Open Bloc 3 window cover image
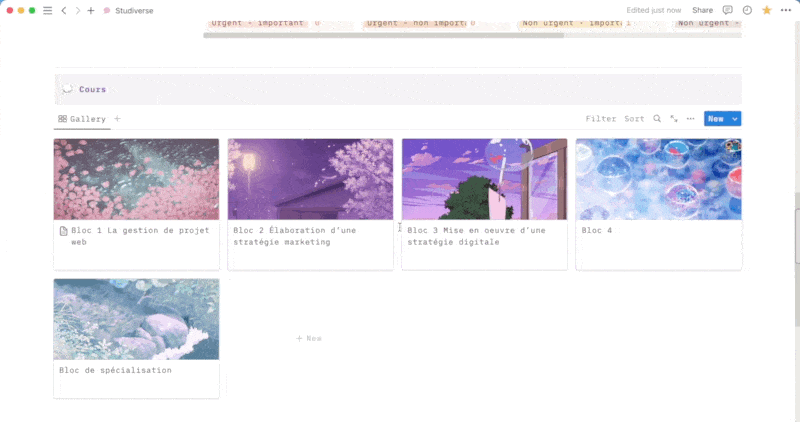The width and height of the screenshot is (800, 422). [484, 179]
